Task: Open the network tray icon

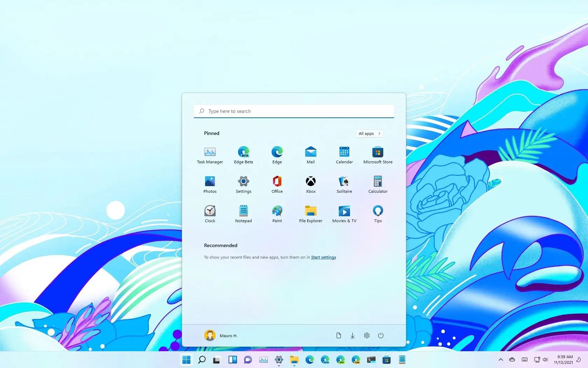Action: coord(537,360)
